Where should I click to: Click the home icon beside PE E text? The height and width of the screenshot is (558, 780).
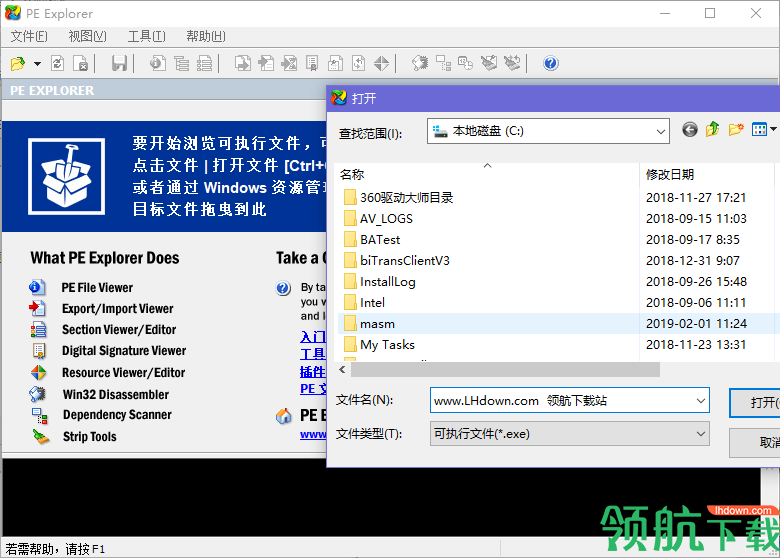284,416
